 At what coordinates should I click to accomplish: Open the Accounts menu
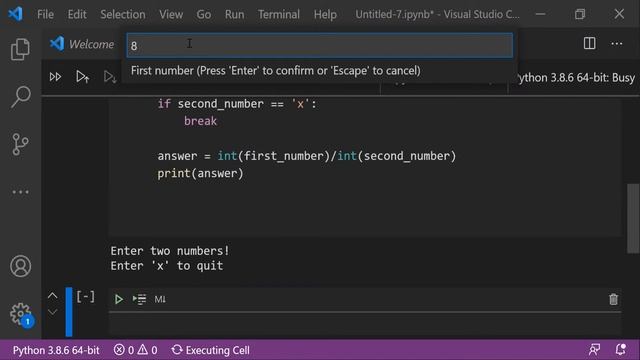point(20,266)
